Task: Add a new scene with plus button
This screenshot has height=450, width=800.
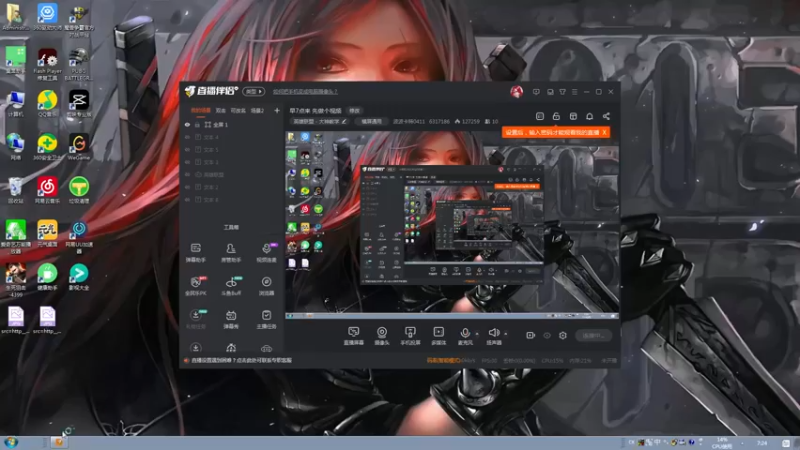Action: [277, 110]
